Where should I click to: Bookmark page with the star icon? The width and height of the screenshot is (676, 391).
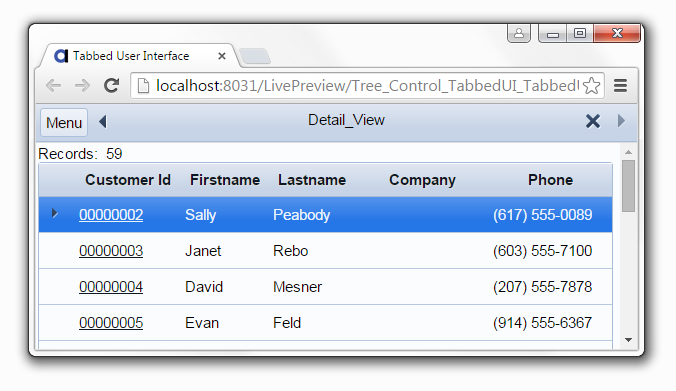(592, 85)
